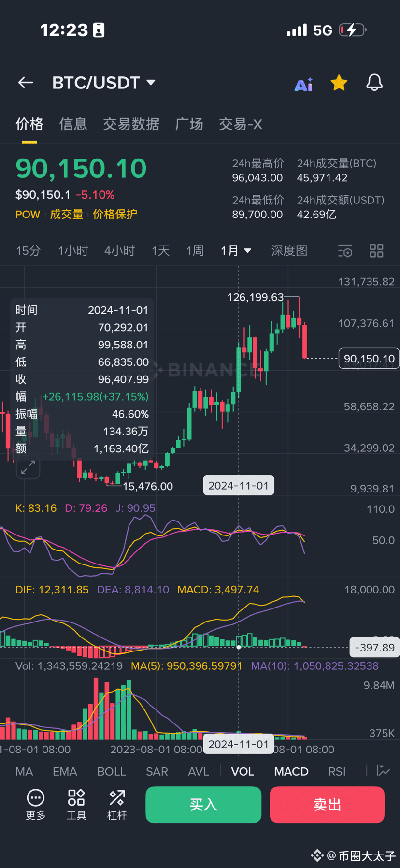This screenshot has width=400, height=868.
Task: Tap the green 买入 buy button
Action: click(203, 805)
